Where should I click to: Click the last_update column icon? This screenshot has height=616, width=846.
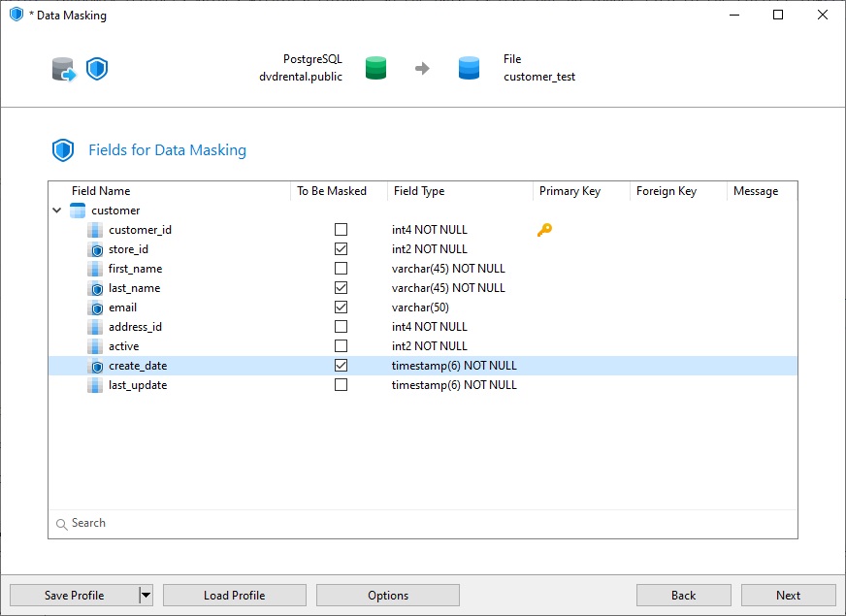pyautogui.click(x=95, y=385)
